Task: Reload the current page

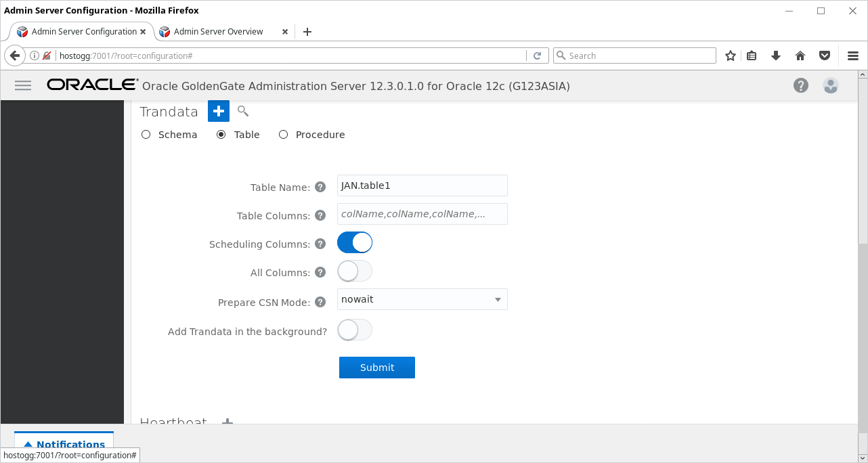Action: (538, 56)
